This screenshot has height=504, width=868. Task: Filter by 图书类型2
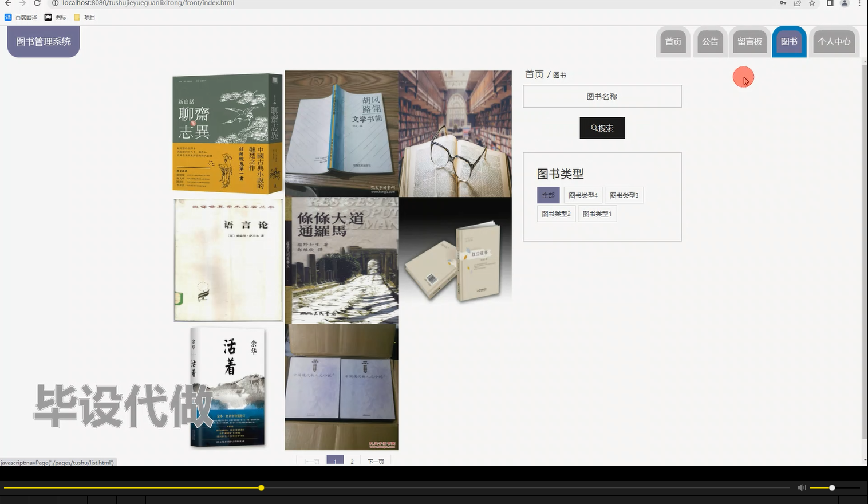[556, 214]
